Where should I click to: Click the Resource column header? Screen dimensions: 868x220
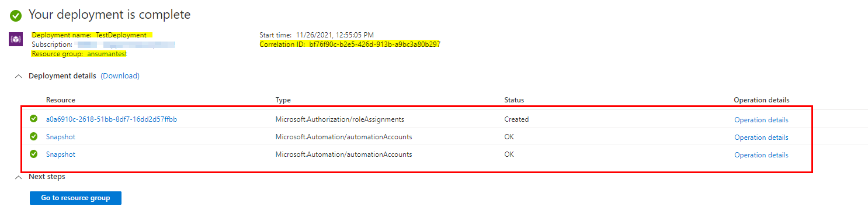tap(61, 100)
